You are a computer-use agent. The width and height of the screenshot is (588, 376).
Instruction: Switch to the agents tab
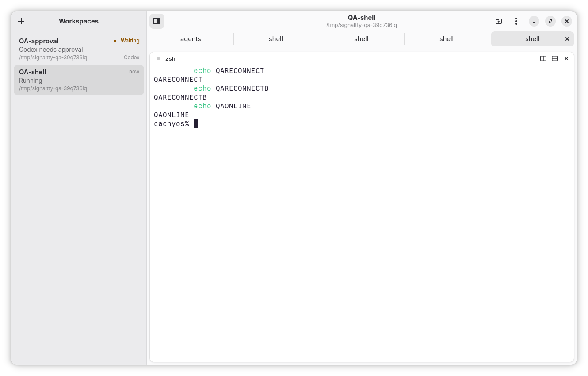[191, 39]
